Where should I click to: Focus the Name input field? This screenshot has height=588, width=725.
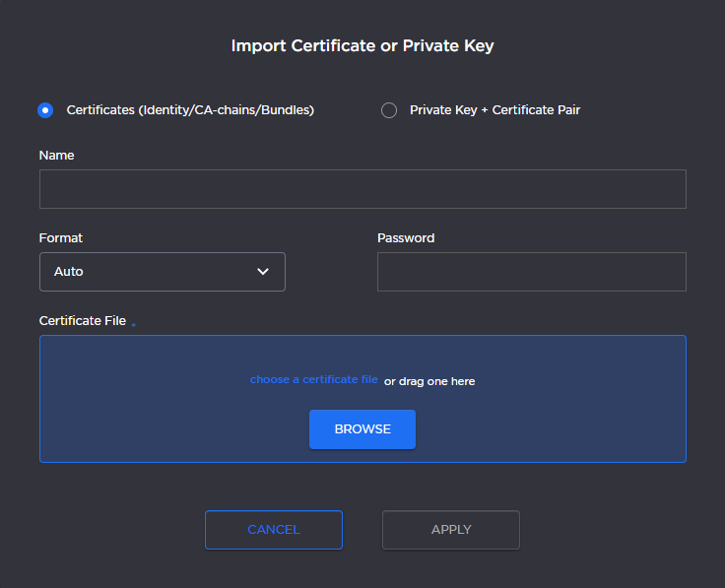362,189
